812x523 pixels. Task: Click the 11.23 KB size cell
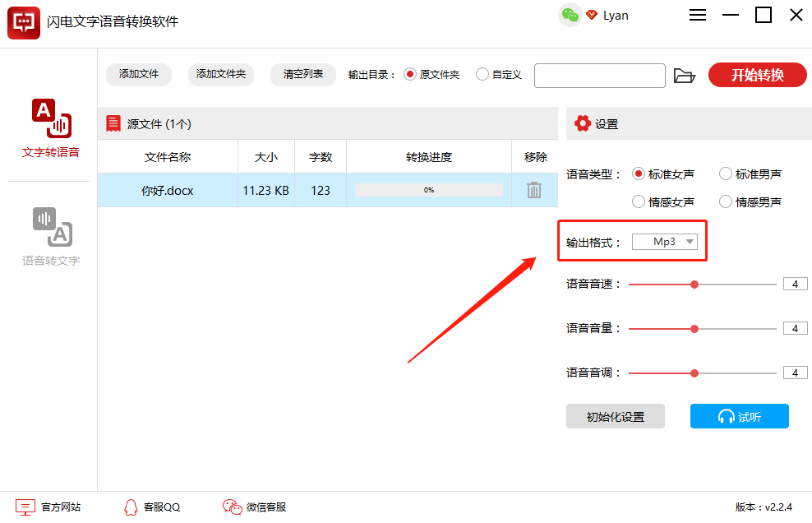click(x=266, y=190)
